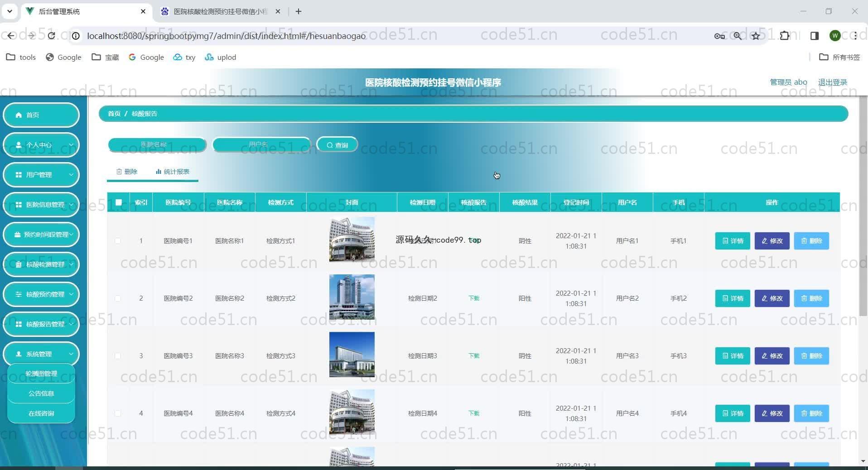Expand the 个人中心 sidebar menu
868x470 pixels.
[x=41, y=145]
